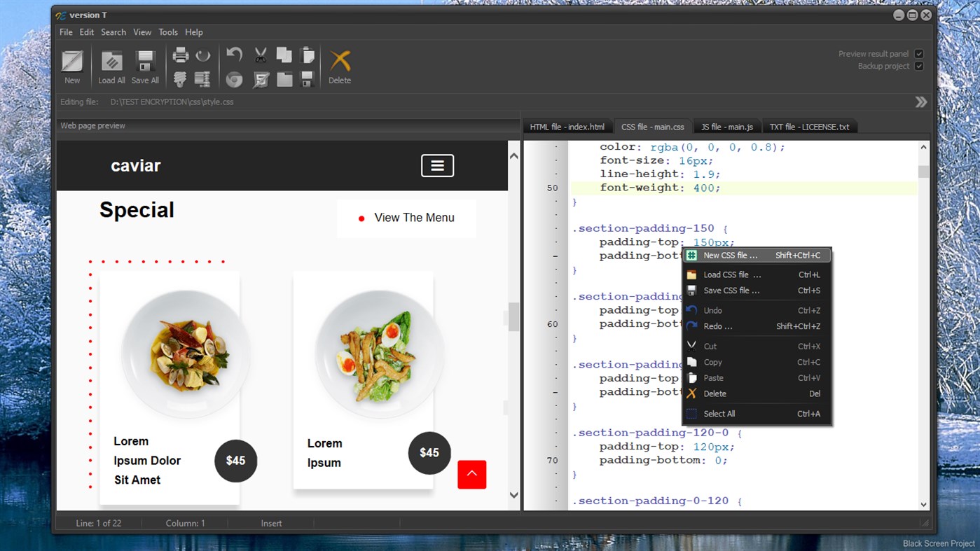Click the Chrome browser icon in the toolbar
This screenshot has width=980, height=551.
pyautogui.click(x=235, y=80)
